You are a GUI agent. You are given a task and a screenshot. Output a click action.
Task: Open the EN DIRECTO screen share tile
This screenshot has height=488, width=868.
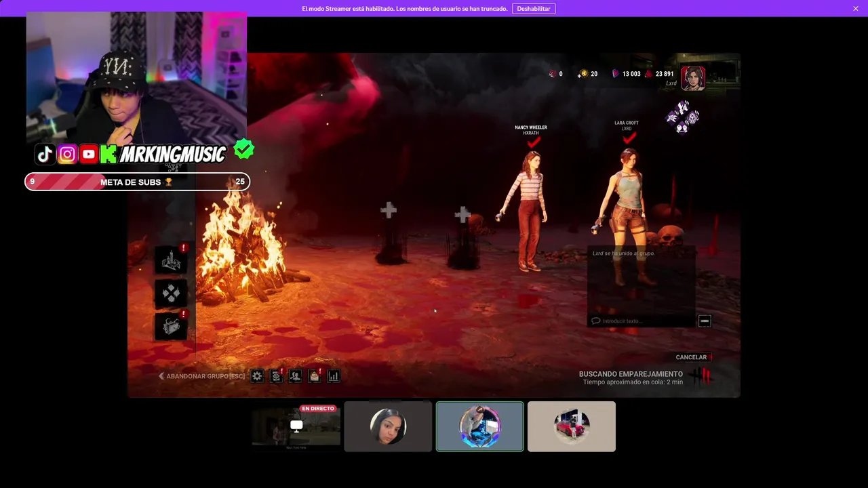point(296,426)
